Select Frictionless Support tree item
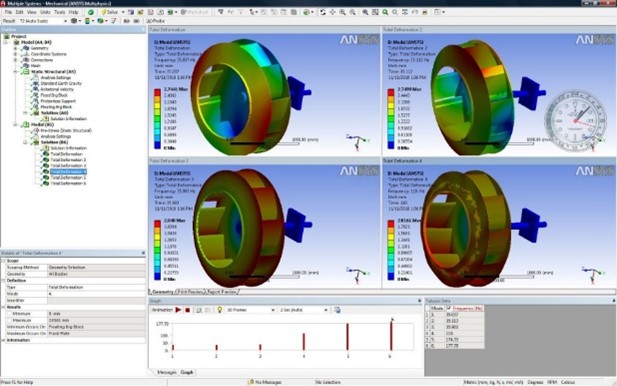 pyautogui.click(x=58, y=101)
